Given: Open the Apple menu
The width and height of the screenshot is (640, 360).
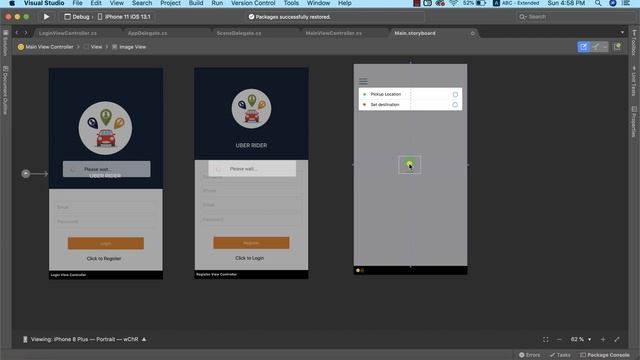Looking at the screenshot, I should pos(12,3).
